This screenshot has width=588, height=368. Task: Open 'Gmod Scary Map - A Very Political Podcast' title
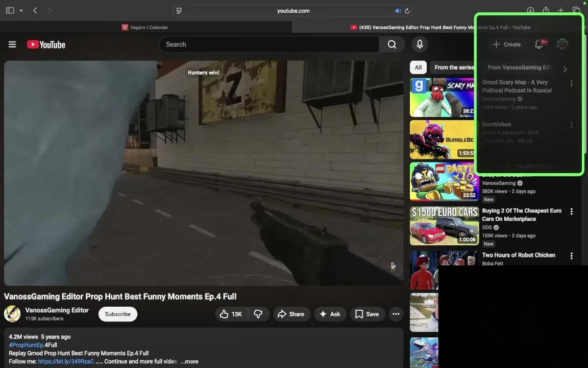(x=517, y=86)
